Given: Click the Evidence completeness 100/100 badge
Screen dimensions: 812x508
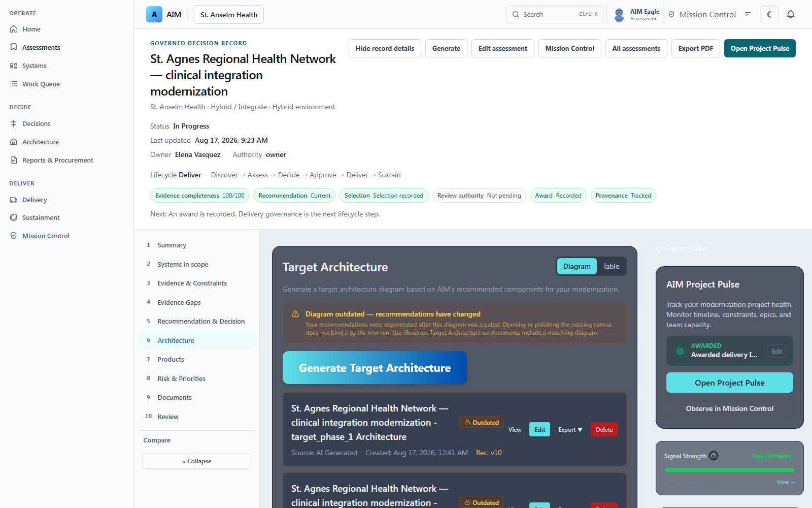Looking at the screenshot, I should pos(200,196).
